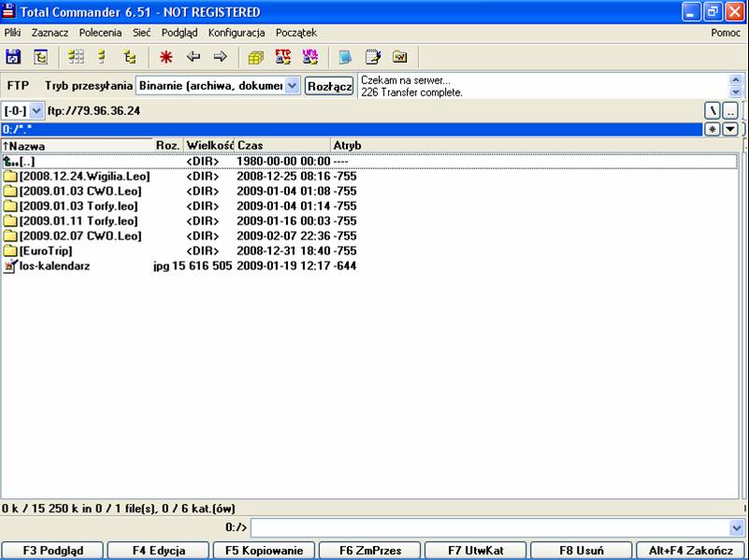
Task: Click the 'Czekam na serwer...' log line
Action: (x=406, y=80)
